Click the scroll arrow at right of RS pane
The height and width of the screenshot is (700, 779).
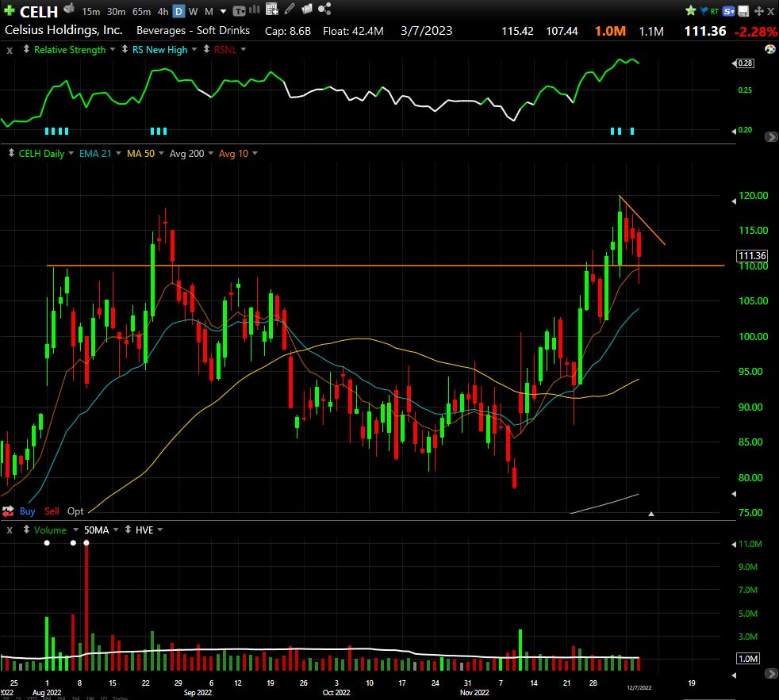[771, 136]
